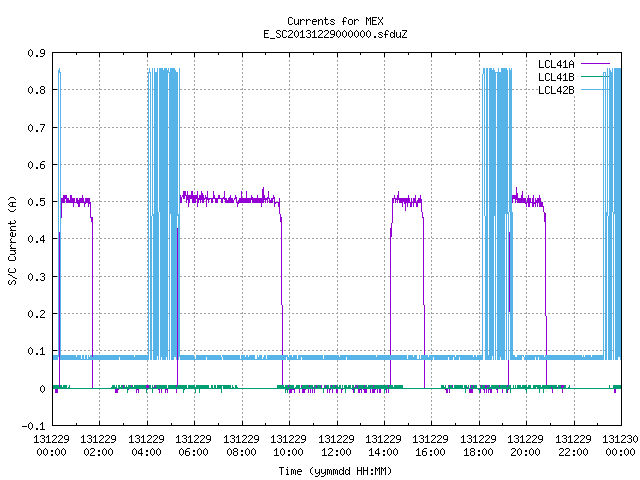This screenshot has height=480, width=640.
Task: Click the 0.8 y-axis tick label
Action: point(37,90)
